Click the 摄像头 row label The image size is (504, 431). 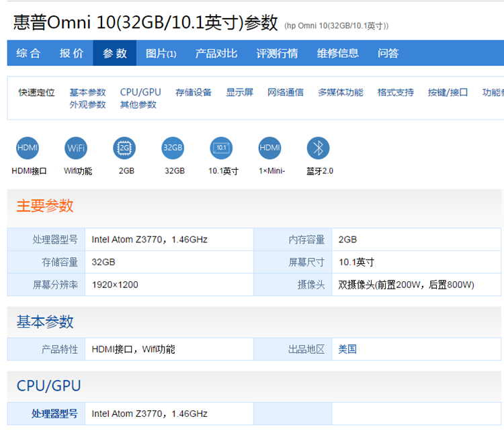tap(311, 285)
